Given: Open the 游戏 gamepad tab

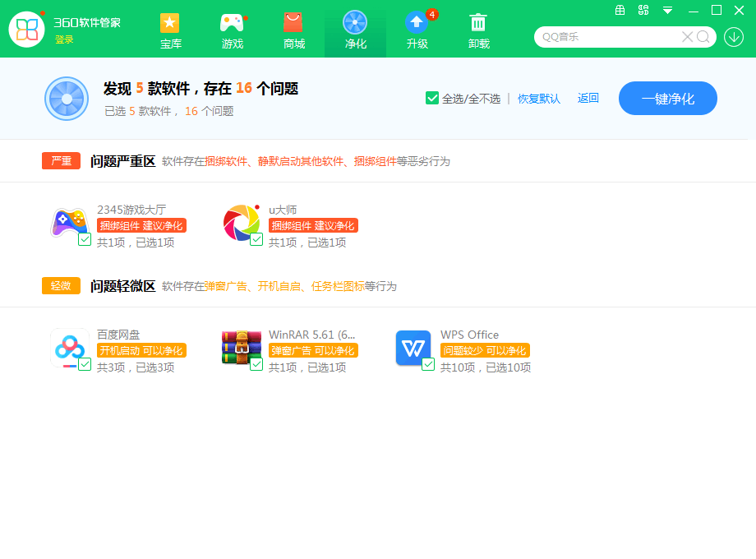Looking at the screenshot, I should pyautogui.click(x=233, y=31).
